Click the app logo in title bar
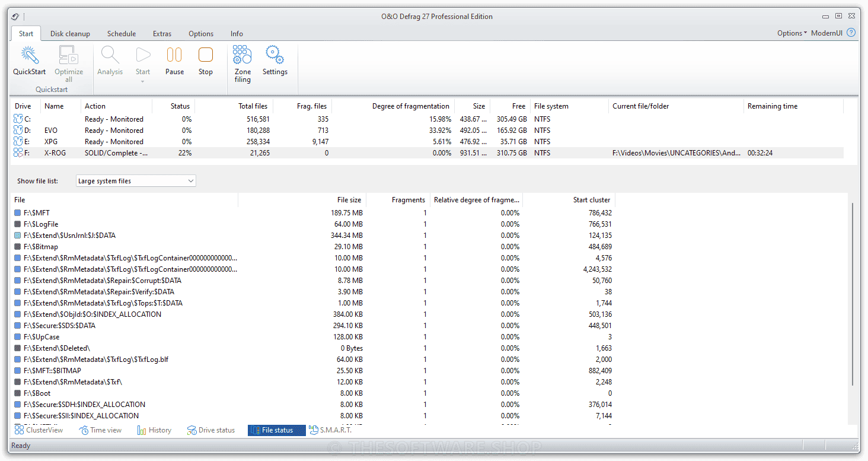868x461 pixels. pyautogui.click(x=15, y=17)
